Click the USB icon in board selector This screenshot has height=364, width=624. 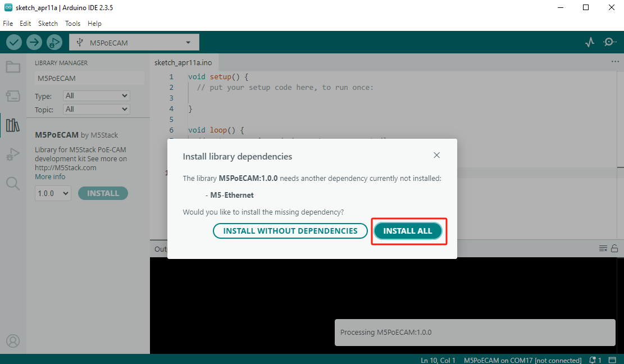80,42
